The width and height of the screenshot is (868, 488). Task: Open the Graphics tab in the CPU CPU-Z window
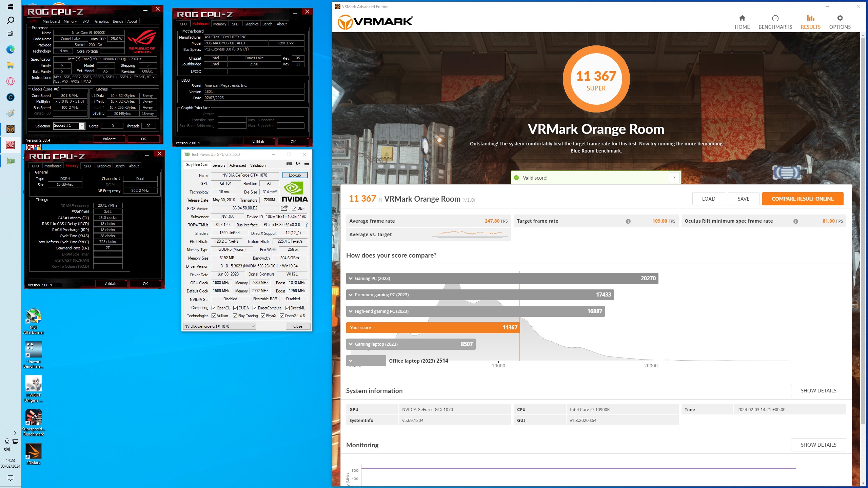click(x=102, y=21)
